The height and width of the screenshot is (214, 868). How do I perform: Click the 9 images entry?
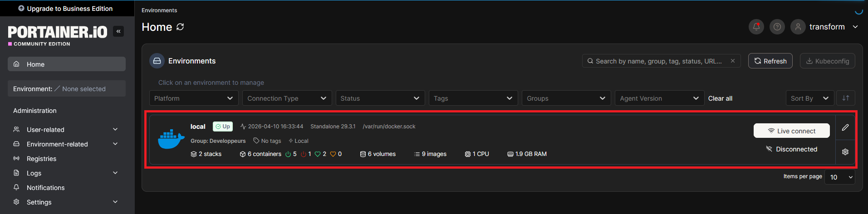point(430,154)
